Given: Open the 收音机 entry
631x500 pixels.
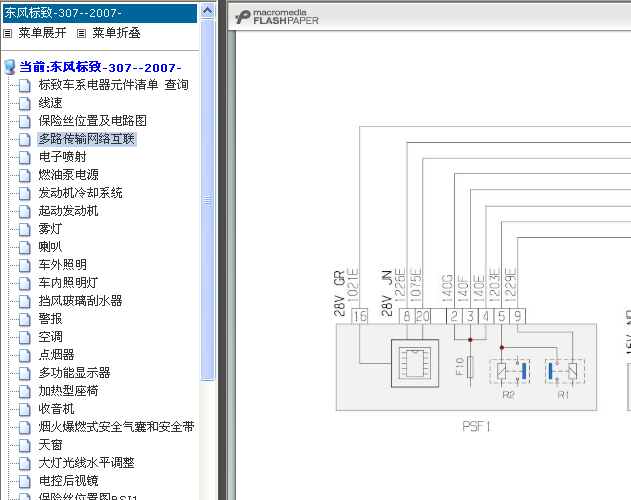Looking at the screenshot, I should (56, 409).
